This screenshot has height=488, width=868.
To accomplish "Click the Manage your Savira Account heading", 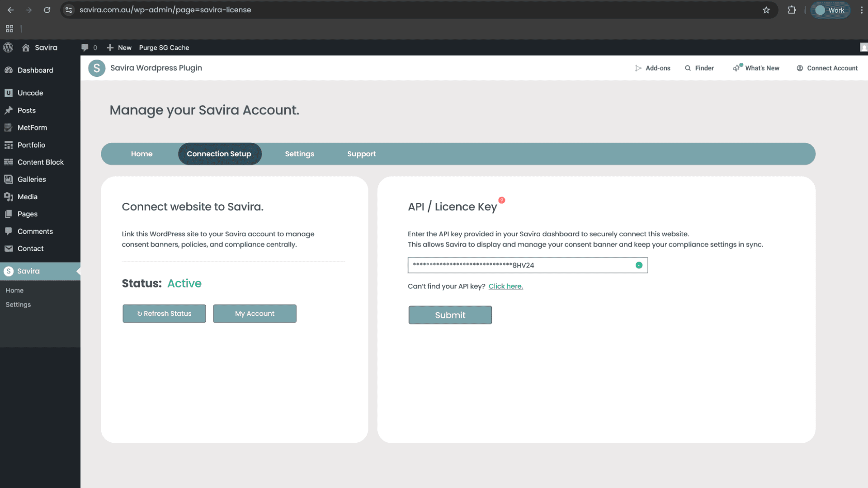I will click(x=204, y=110).
